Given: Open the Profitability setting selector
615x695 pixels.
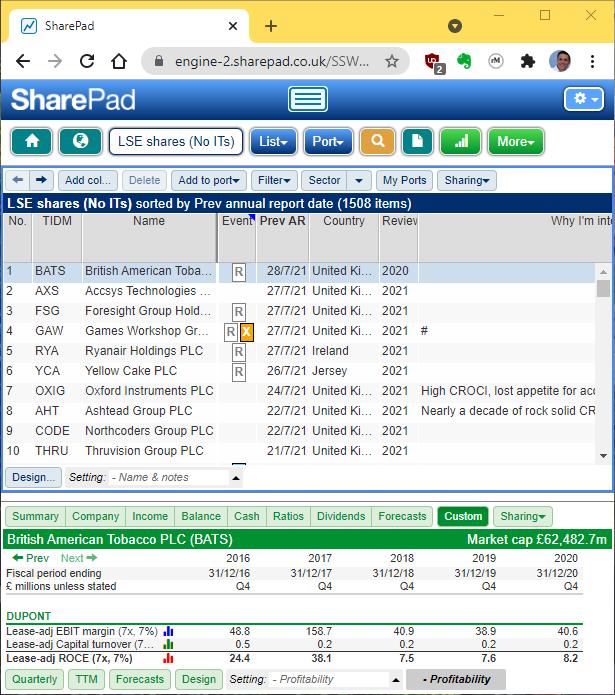Looking at the screenshot, I should (336, 679).
